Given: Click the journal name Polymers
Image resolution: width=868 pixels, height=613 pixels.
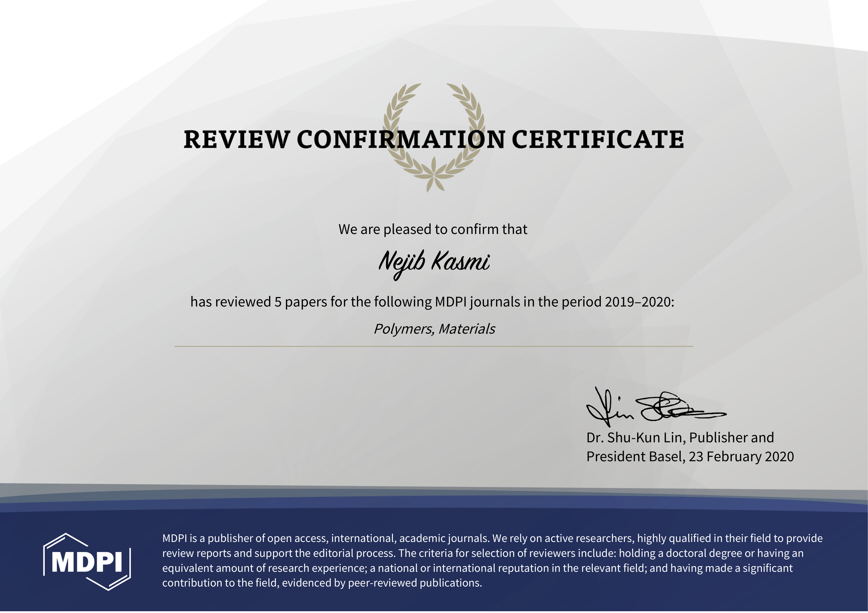Looking at the screenshot, I should pyautogui.click(x=403, y=329).
